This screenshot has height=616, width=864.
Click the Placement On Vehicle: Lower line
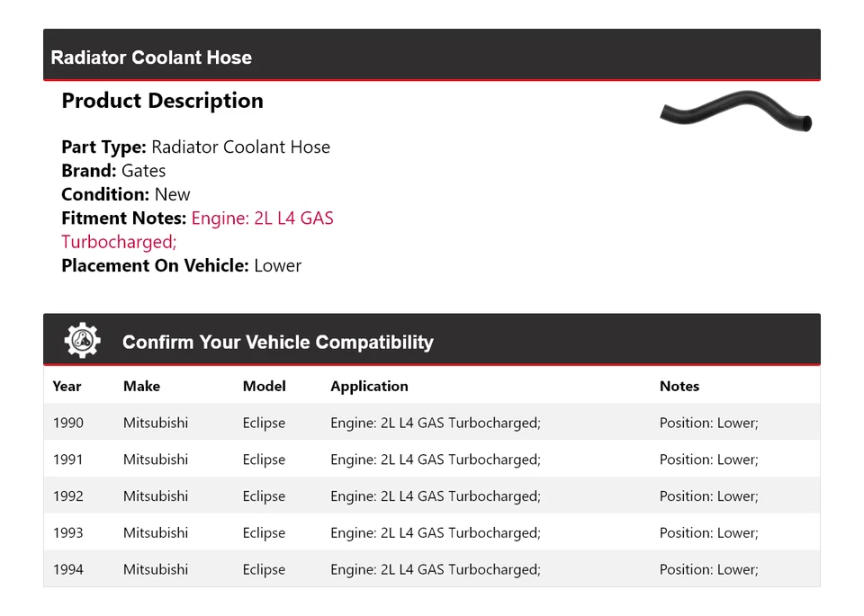click(181, 265)
